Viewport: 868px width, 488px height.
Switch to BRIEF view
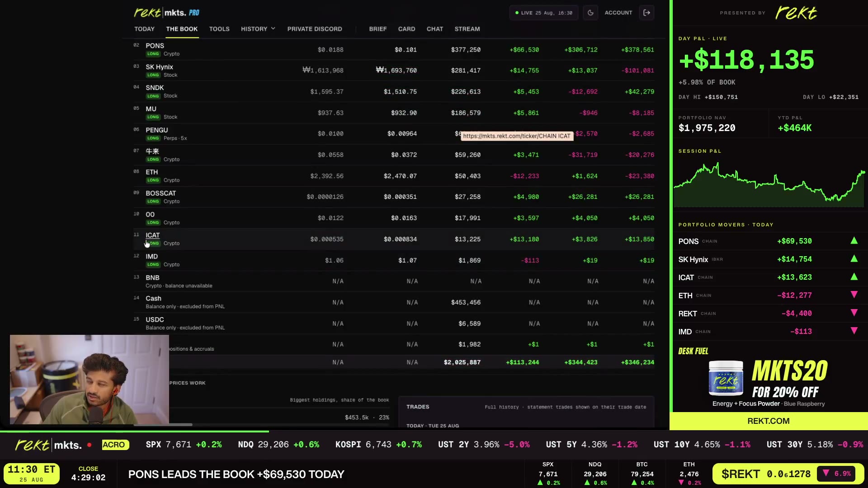(378, 29)
